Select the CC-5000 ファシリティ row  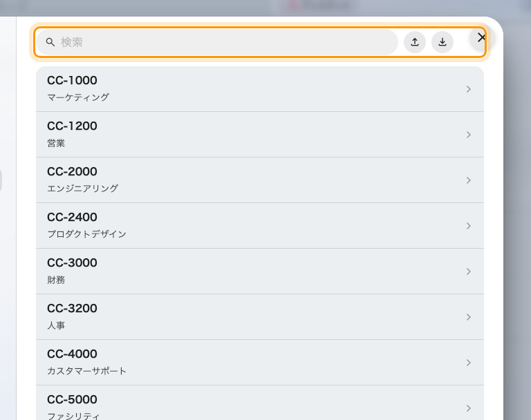pos(260,403)
